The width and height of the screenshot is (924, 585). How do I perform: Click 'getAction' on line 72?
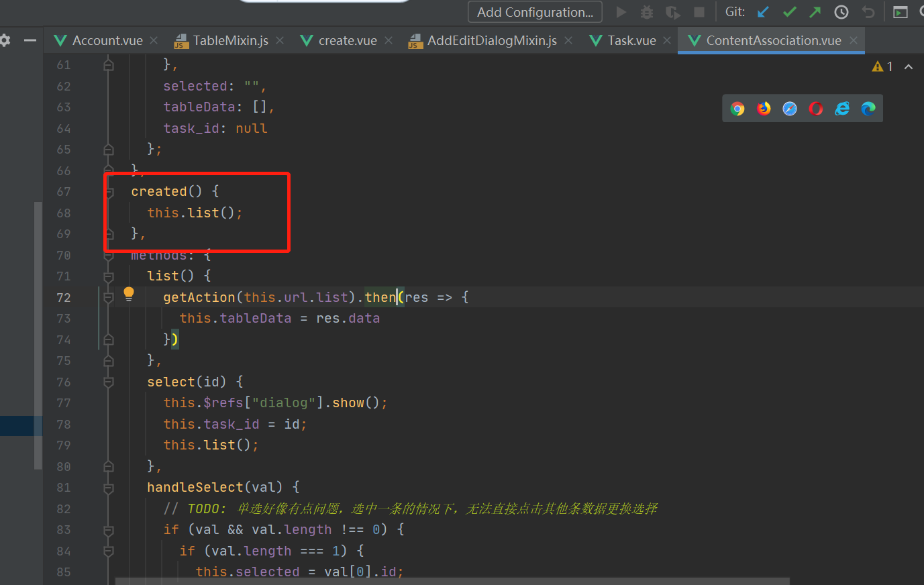pyautogui.click(x=199, y=298)
